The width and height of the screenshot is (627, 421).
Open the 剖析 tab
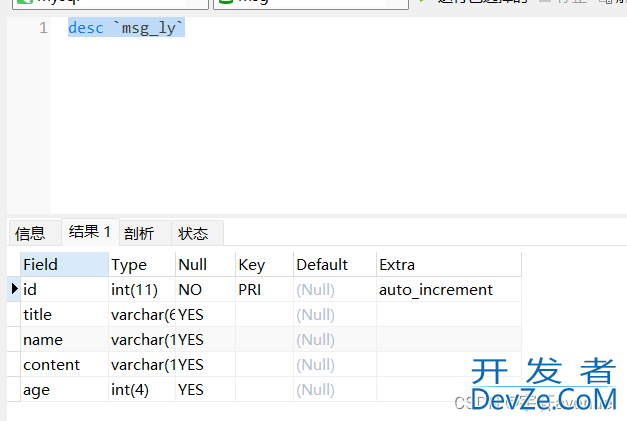click(x=139, y=233)
